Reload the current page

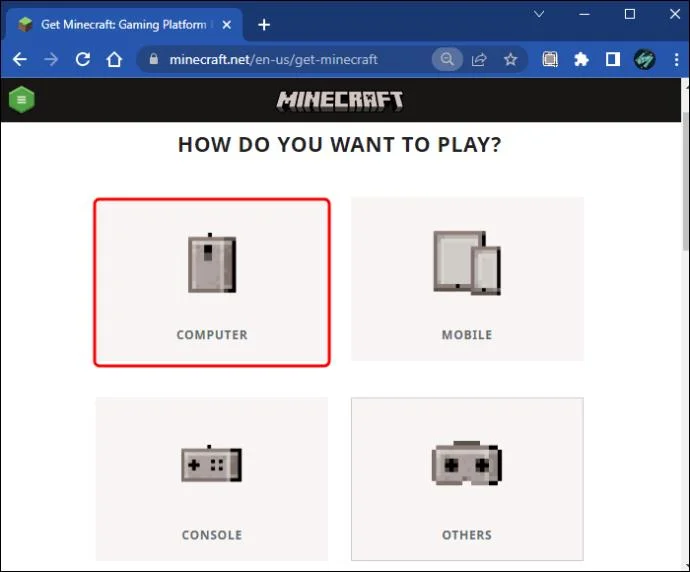(83, 59)
